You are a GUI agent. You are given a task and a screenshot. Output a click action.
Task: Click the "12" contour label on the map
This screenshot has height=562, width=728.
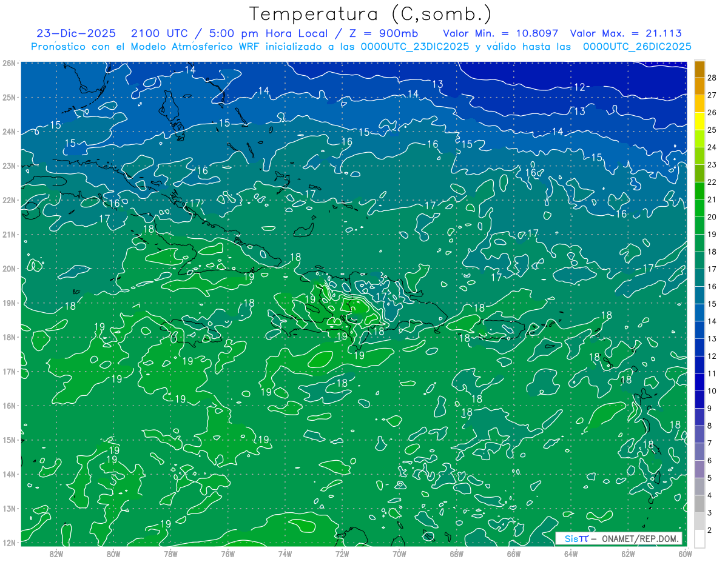point(579,87)
